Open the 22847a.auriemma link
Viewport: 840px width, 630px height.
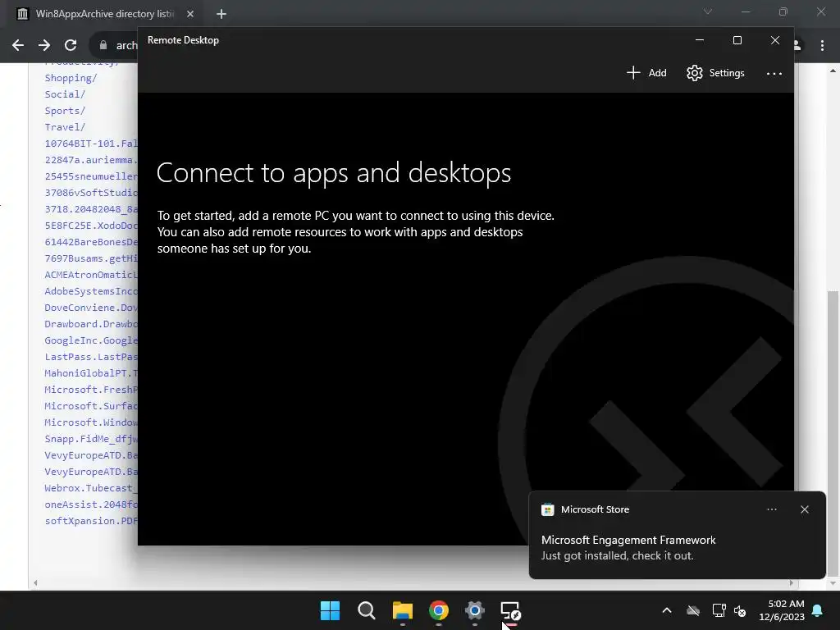pos(91,160)
